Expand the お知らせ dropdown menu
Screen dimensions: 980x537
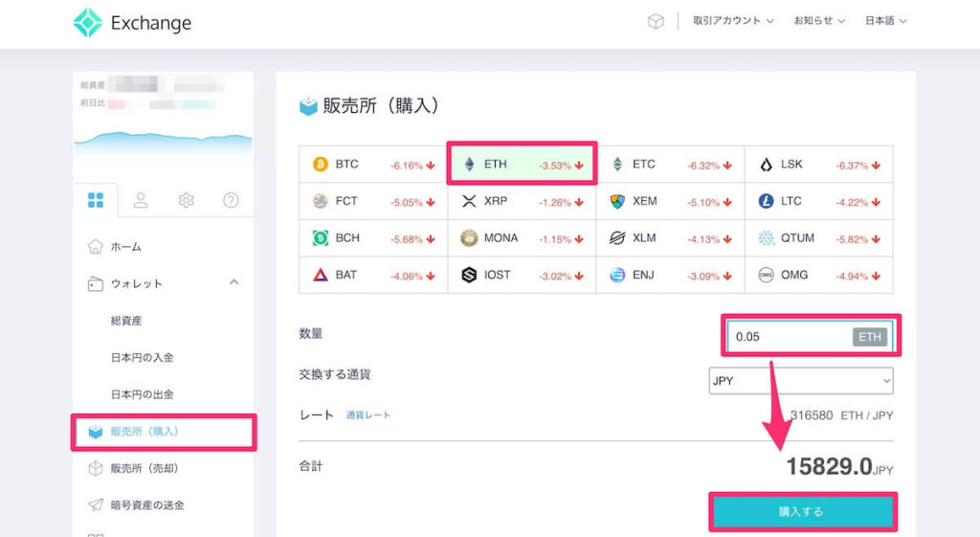click(x=820, y=21)
